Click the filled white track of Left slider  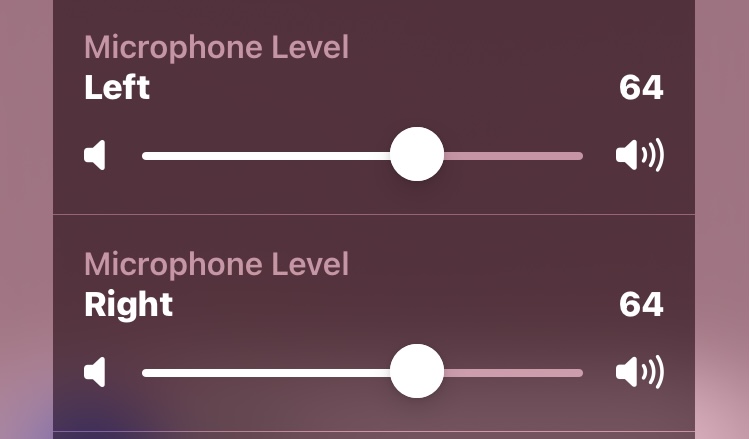(266, 156)
